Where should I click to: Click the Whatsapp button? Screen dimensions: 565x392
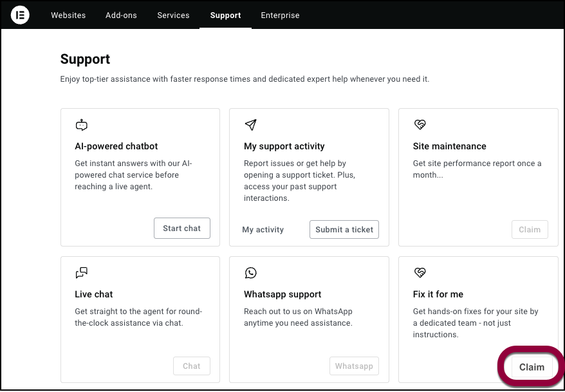click(354, 366)
